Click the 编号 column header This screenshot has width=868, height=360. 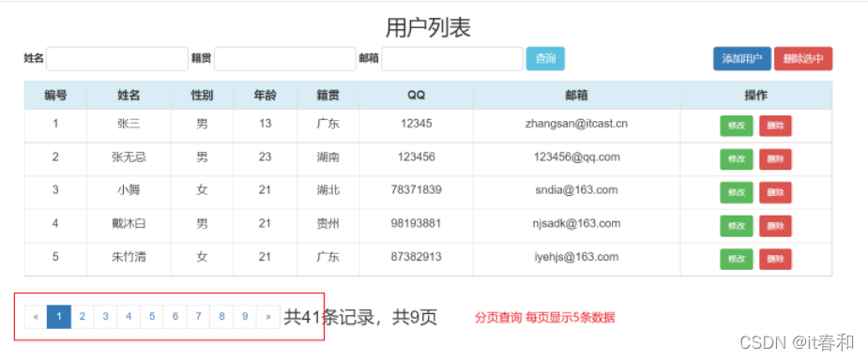click(55, 95)
